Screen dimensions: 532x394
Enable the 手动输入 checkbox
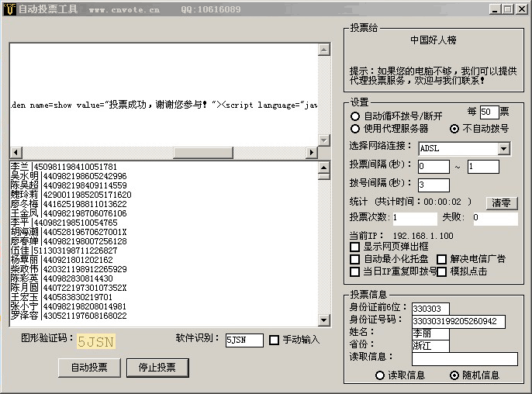click(x=274, y=340)
